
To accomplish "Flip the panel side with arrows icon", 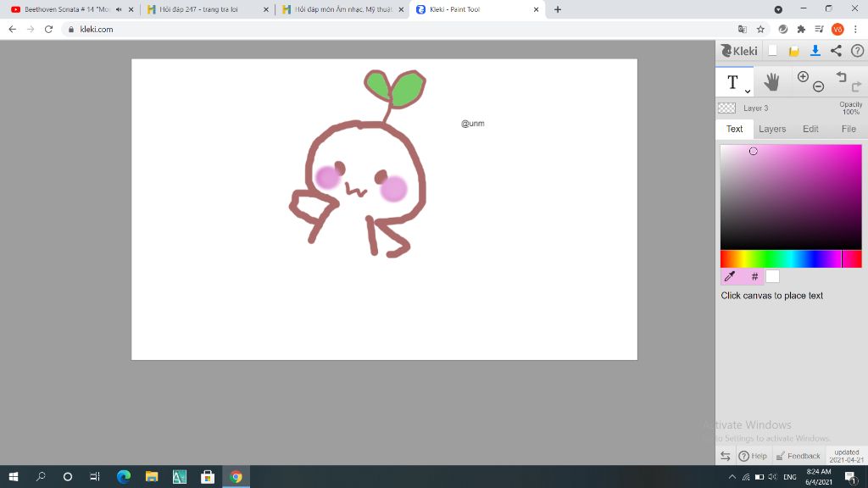I will 726,456.
